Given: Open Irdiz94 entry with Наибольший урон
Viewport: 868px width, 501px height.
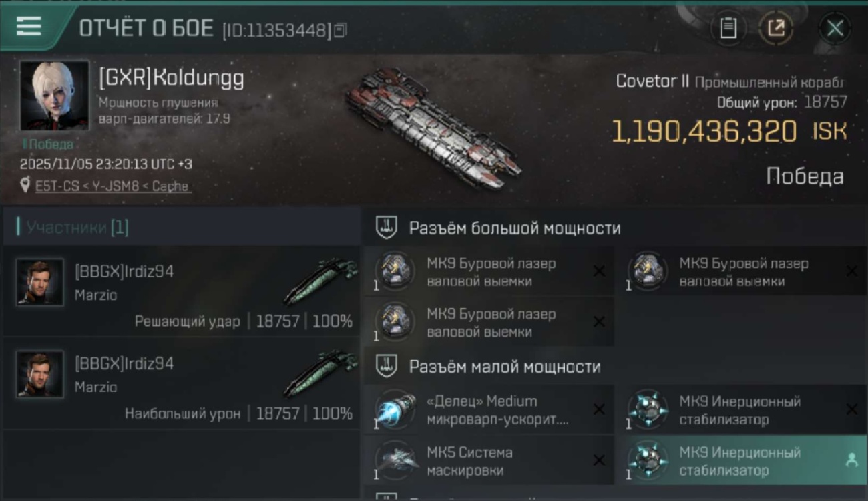Looking at the screenshot, I should [x=182, y=383].
